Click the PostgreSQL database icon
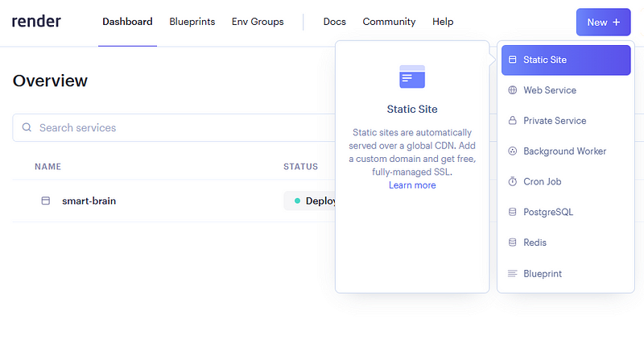644x344 pixels. coord(512,212)
